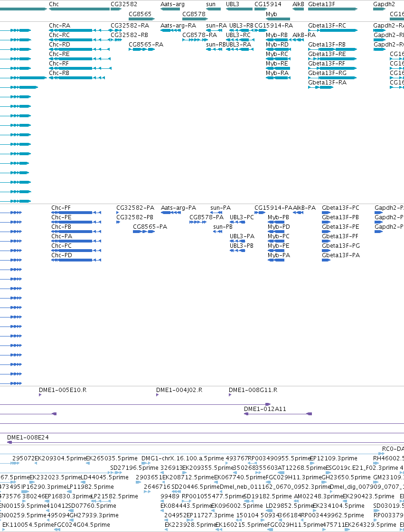Click the Myb-RC transcript label

(277, 54)
